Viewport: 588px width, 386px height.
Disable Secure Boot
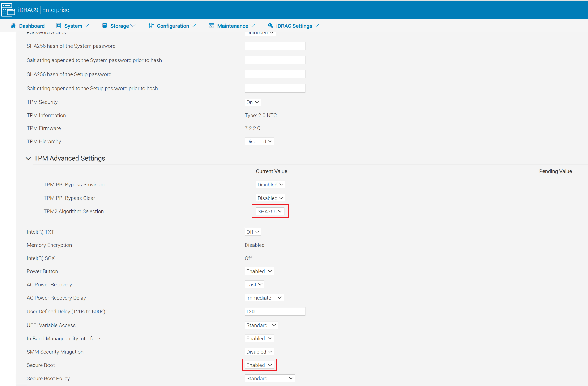259,365
